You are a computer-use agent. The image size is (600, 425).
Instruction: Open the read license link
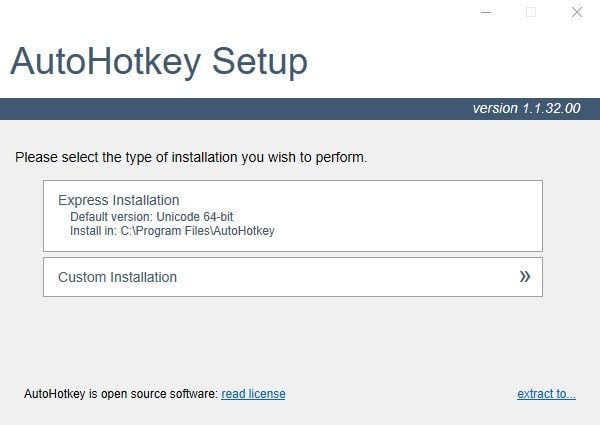253,394
